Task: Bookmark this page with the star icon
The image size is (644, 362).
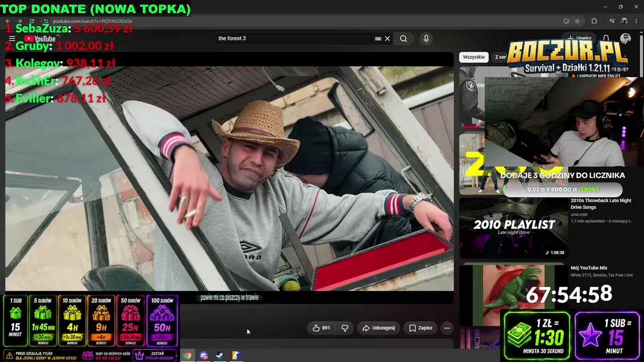Action: (577, 21)
